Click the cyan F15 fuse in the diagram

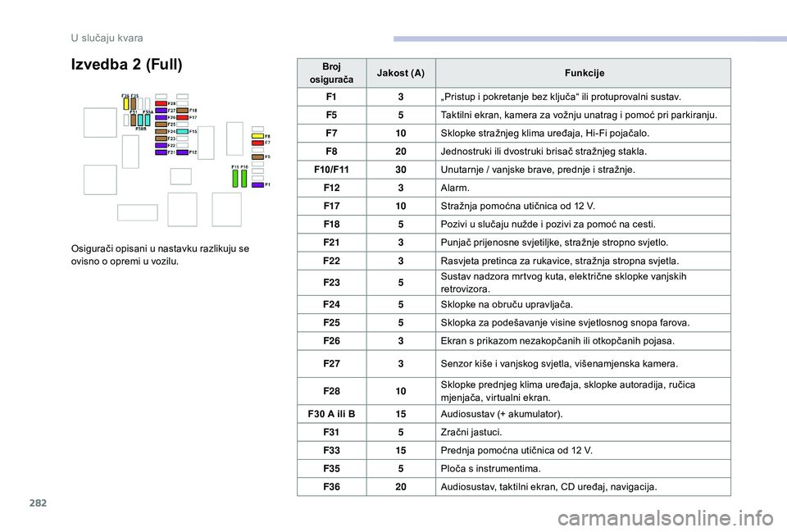point(182,131)
